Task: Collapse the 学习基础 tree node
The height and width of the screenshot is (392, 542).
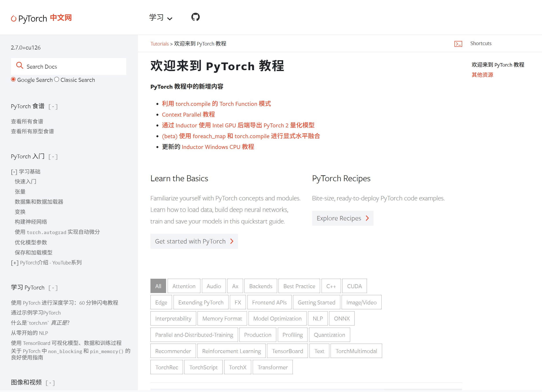Action: 14,172
